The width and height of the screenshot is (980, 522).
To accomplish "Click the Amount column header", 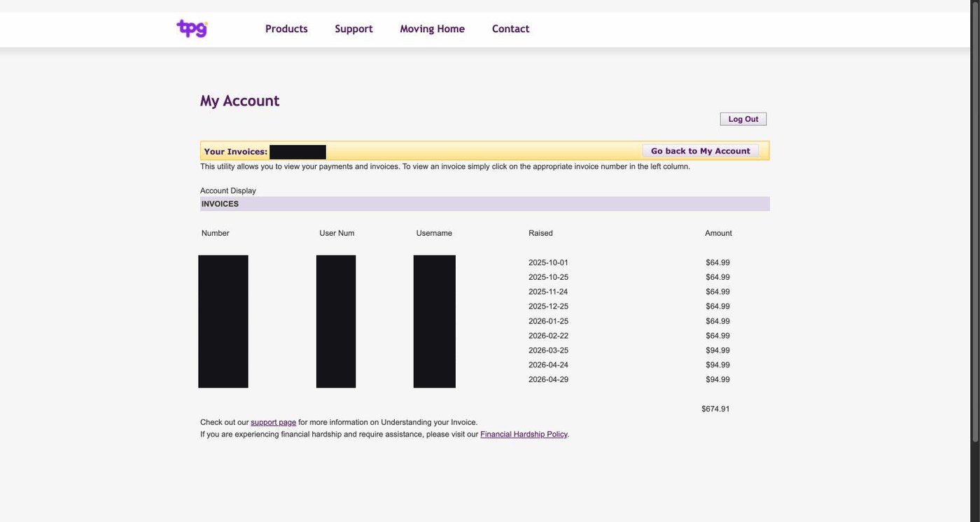I will 718,234.
